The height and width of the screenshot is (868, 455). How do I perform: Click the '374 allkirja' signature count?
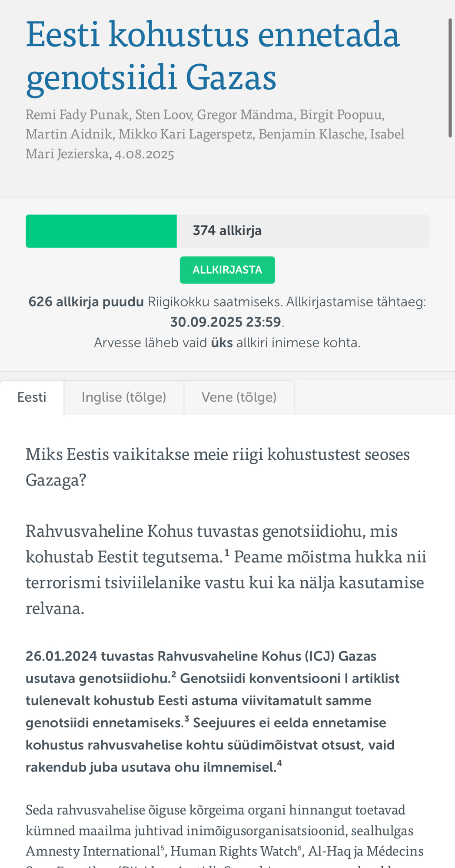tap(227, 231)
